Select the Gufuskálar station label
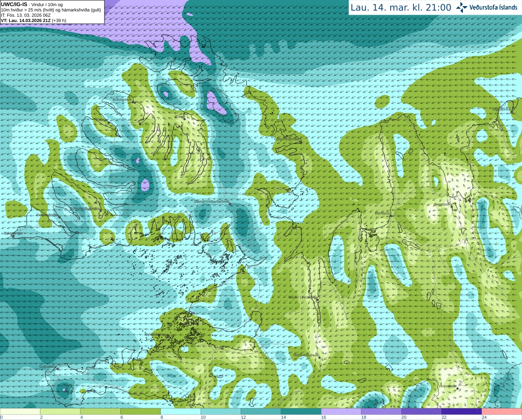522x420 pixels. pyautogui.click(x=48, y=367)
